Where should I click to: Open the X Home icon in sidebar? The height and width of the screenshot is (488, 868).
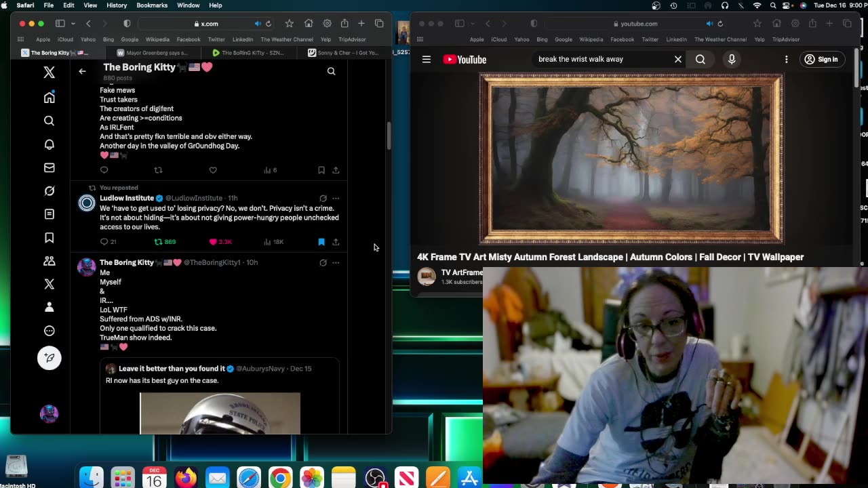point(49,98)
